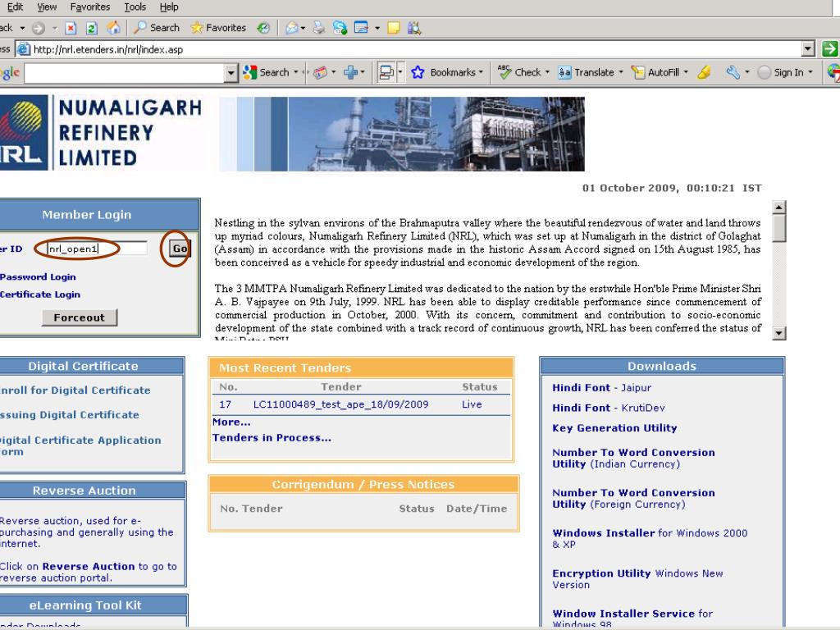Open the More... tenders link

(231, 422)
